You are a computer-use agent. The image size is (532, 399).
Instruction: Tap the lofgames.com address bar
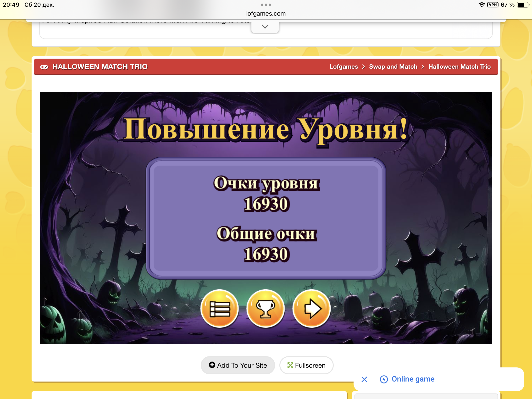pyautogui.click(x=266, y=13)
